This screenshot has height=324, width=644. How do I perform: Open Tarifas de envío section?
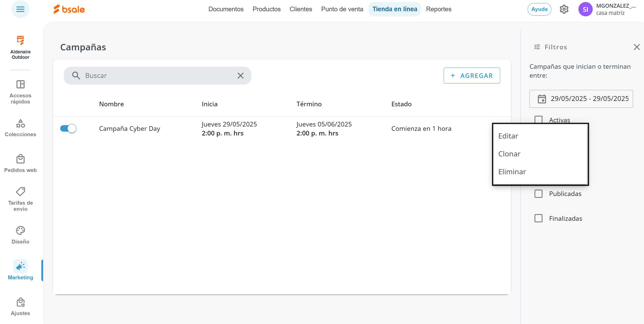click(x=20, y=199)
